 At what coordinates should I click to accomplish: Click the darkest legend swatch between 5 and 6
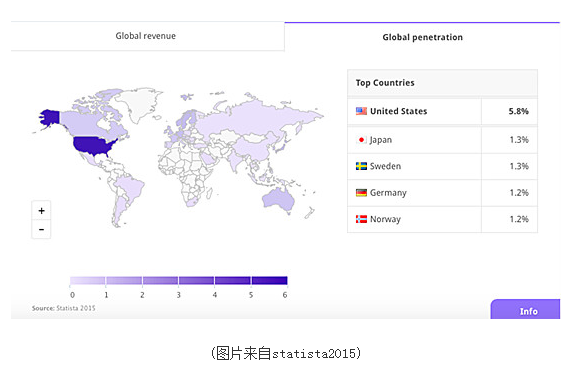coord(270,280)
